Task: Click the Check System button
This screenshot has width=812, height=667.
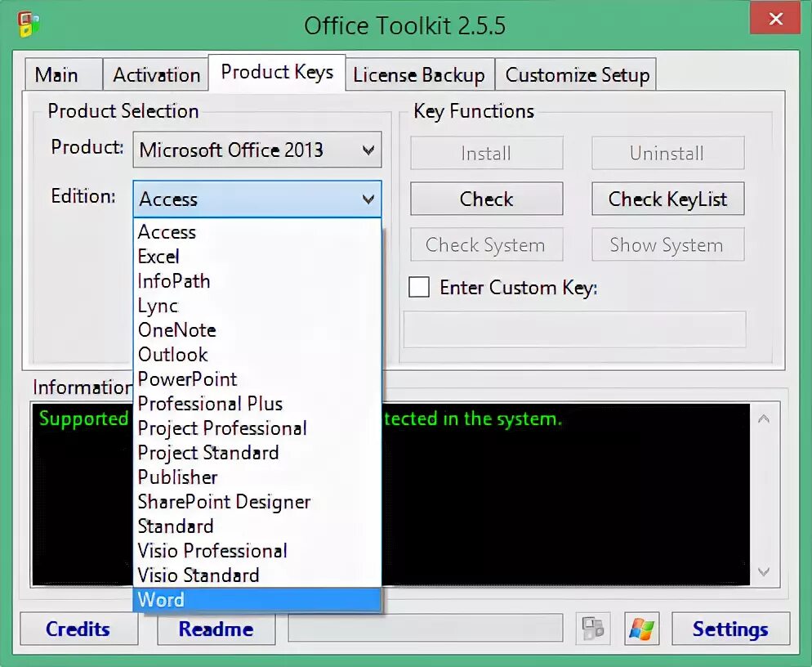Action: coord(487,244)
